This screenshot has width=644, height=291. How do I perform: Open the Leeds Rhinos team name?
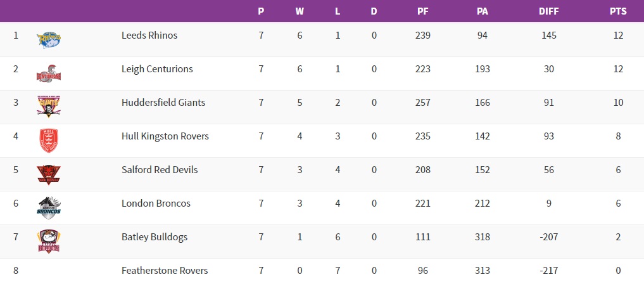[149, 36]
